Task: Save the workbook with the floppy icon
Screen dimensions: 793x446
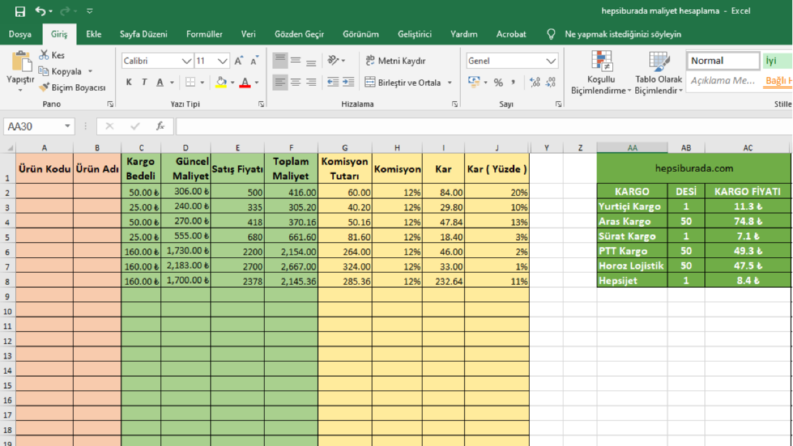Action: click(x=20, y=11)
